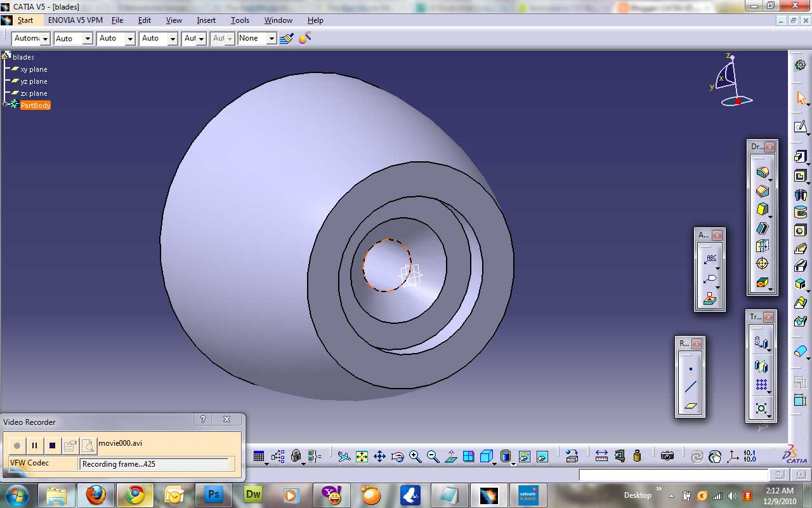
Task: Open the Tools menu
Action: point(240,20)
